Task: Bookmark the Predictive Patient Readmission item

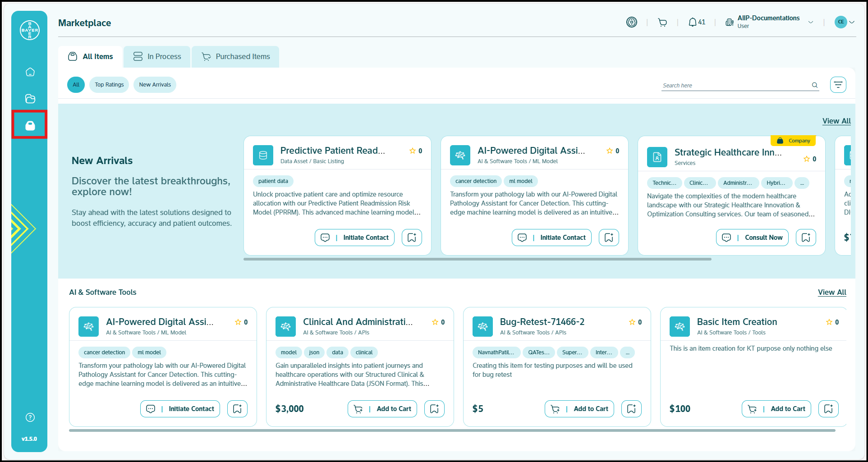Action: [x=412, y=238]
